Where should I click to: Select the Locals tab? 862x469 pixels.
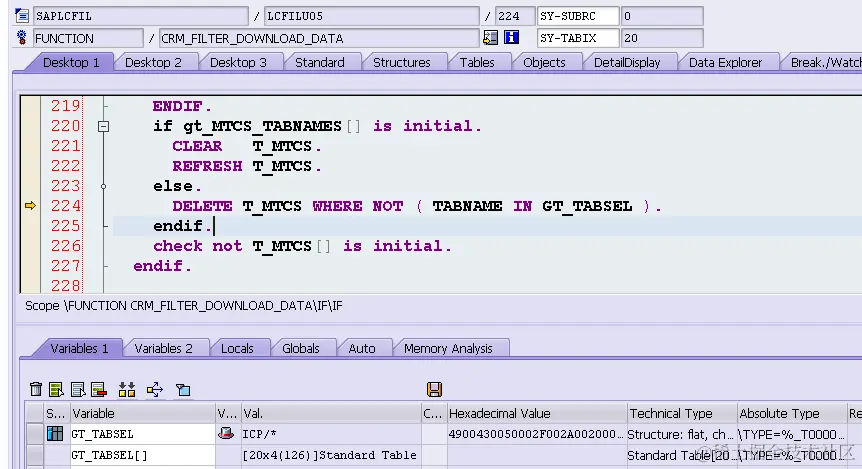point(237,349)
